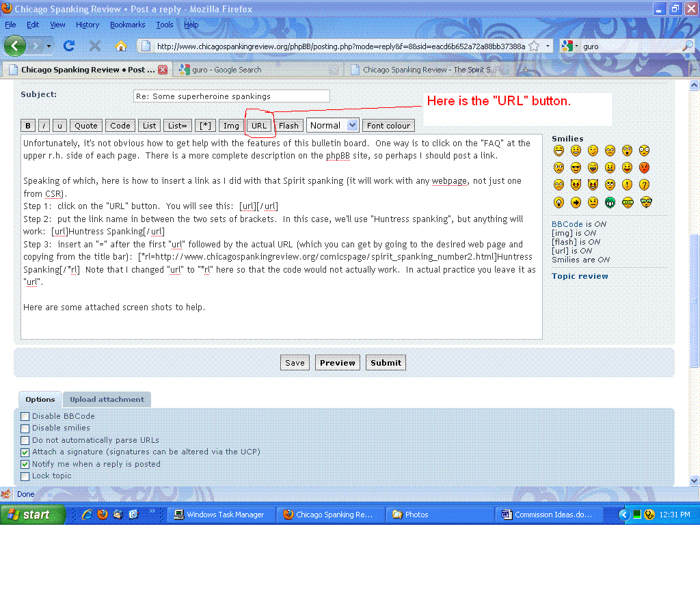Switch to the guro - Google Search tab
Viewport: 700px width, 615px height.
258,70
